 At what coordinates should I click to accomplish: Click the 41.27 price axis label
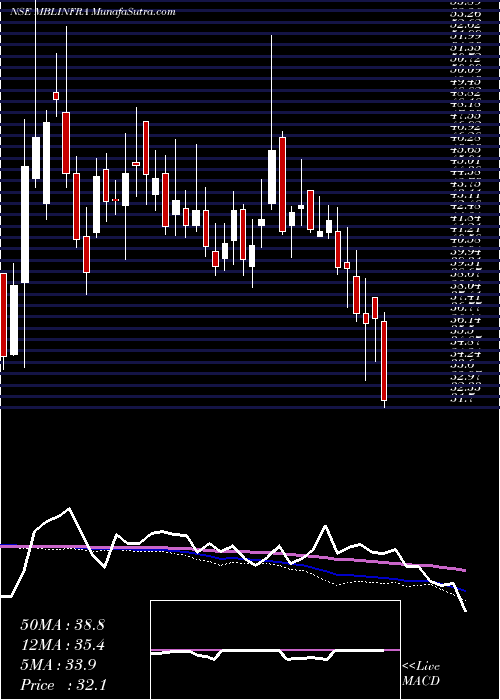[467, 229]
